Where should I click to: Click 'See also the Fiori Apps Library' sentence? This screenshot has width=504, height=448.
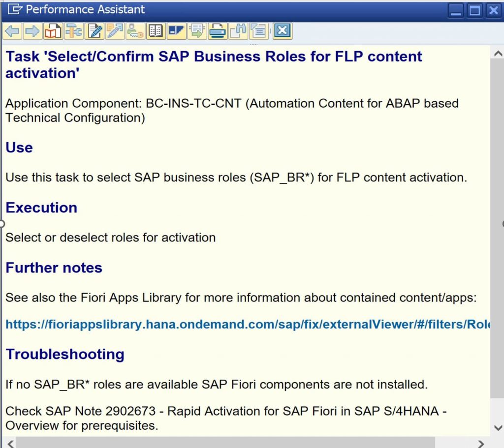pos(241,298)
